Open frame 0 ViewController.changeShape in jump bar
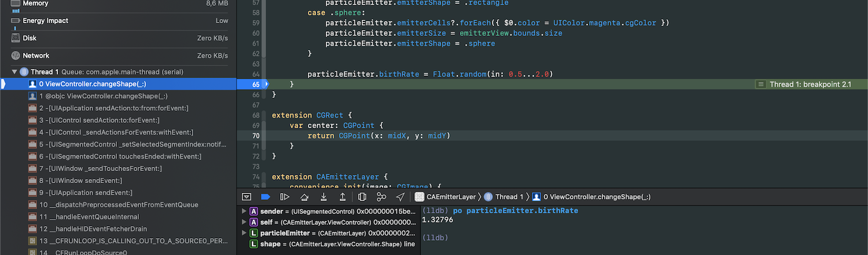The height and width of the screenshot is (255, 868). pos(591,197)
